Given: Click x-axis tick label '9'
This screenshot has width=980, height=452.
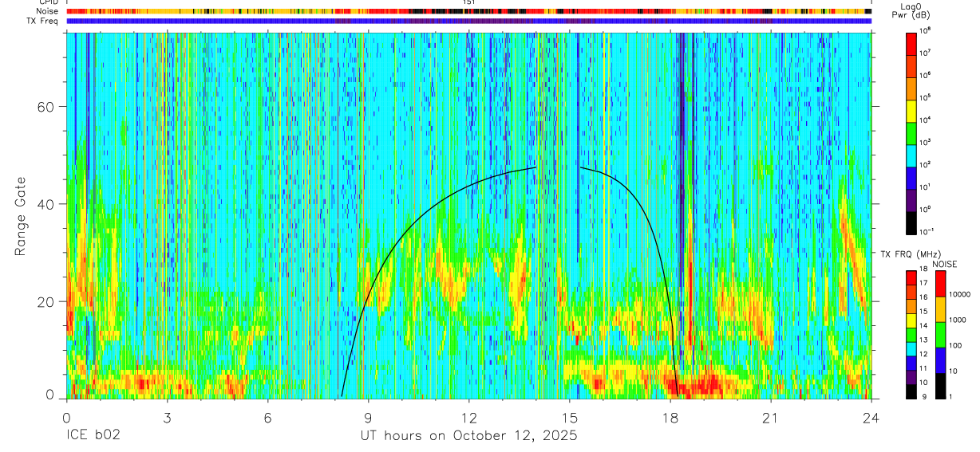Looking at the screenshot, I should [x=368, y=418].
